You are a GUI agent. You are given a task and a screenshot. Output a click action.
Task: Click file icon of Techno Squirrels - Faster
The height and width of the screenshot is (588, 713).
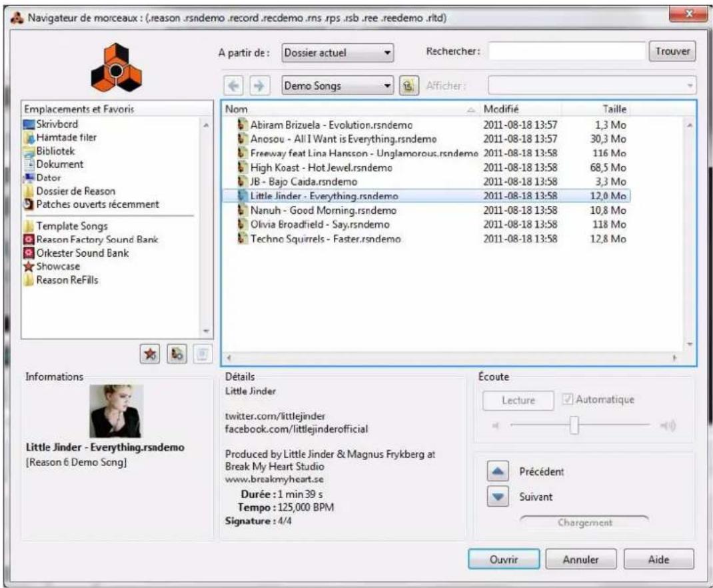point(243,238)
